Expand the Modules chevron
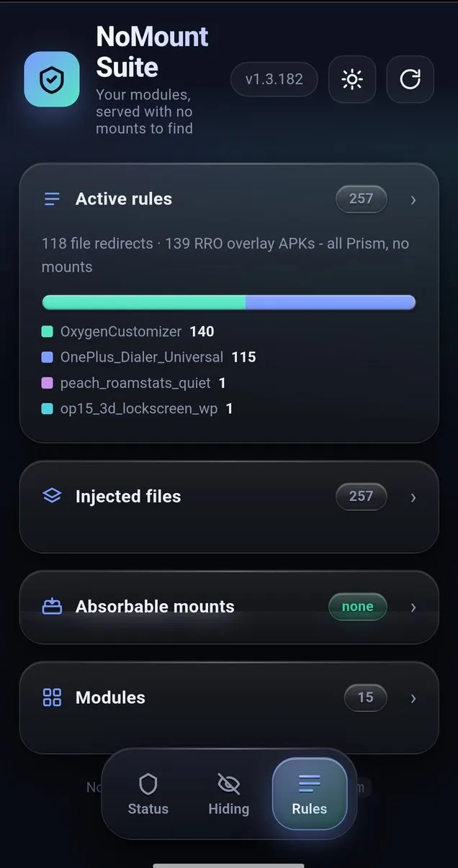Viewport: 458px width, 868px height. click(x=413, y=698)
